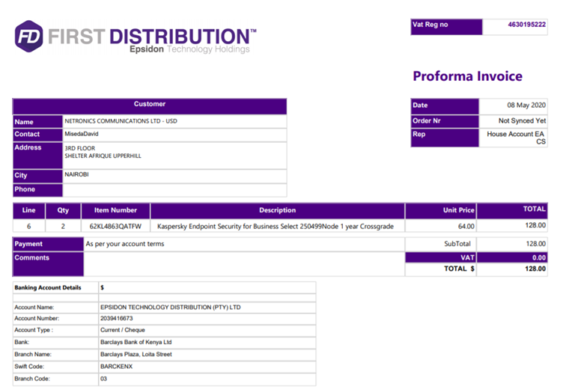Select the City field showing Nairobi

[x=174, y=176]
